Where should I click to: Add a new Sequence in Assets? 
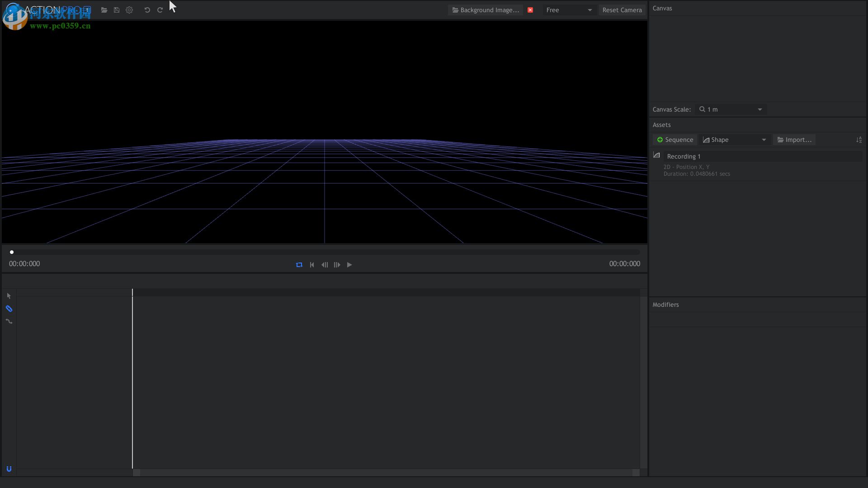pos(675,140)
